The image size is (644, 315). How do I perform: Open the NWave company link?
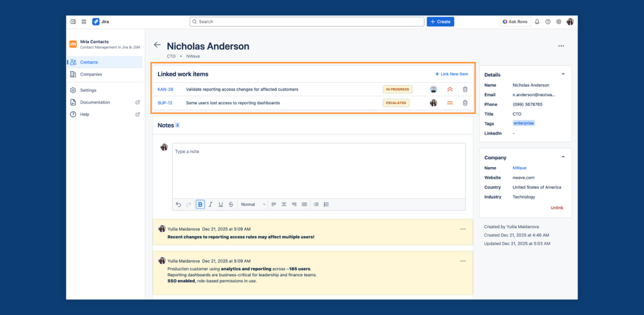pos(519,168)
